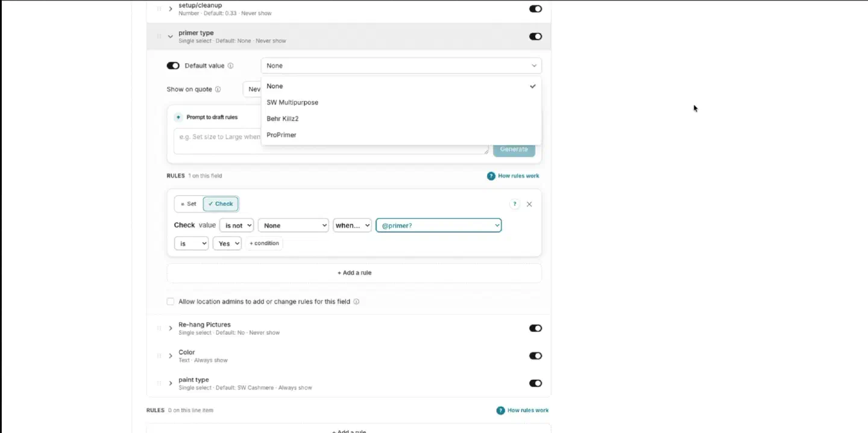
Task: Open the Show on quote dropdown
Action: pyautogui.click(x=252, y=89)
